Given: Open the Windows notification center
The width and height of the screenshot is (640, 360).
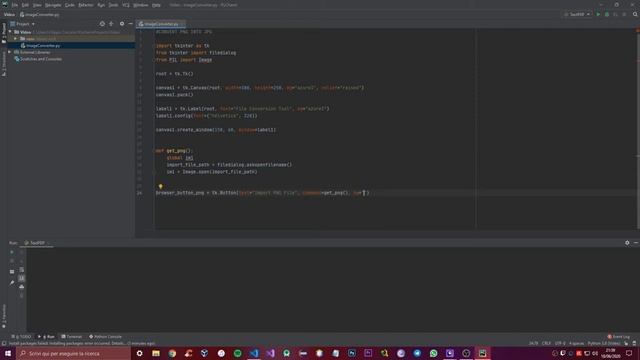Looking at the screenshot, I should pyautogui.click(x=629, y=353).
